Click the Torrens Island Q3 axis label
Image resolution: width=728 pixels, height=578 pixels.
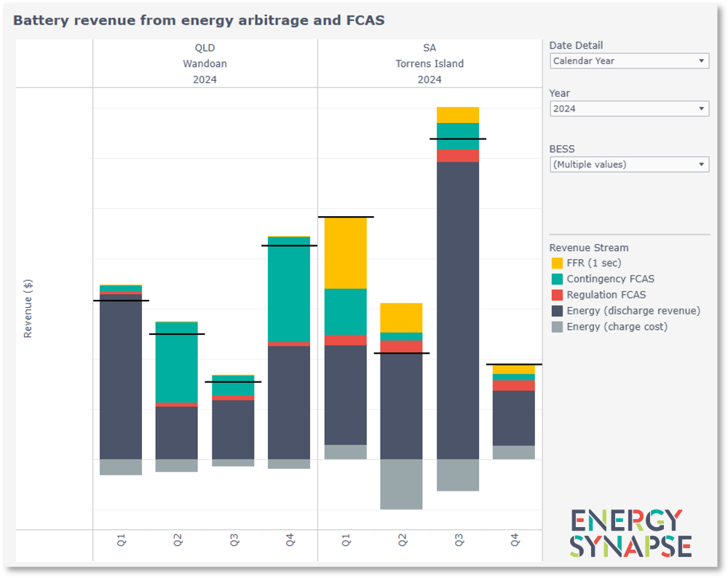pos(458,540)
